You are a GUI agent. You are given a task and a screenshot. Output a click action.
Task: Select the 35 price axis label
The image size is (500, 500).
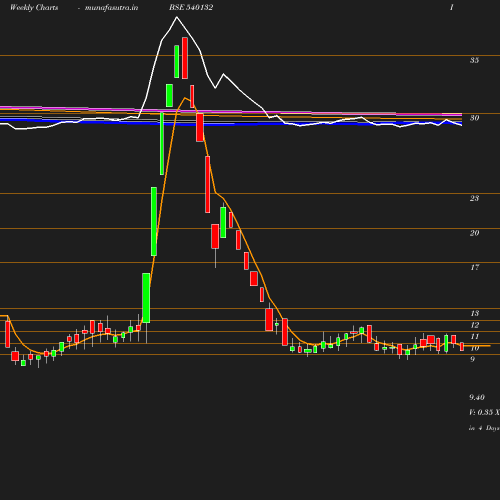[x=474, y=60]
